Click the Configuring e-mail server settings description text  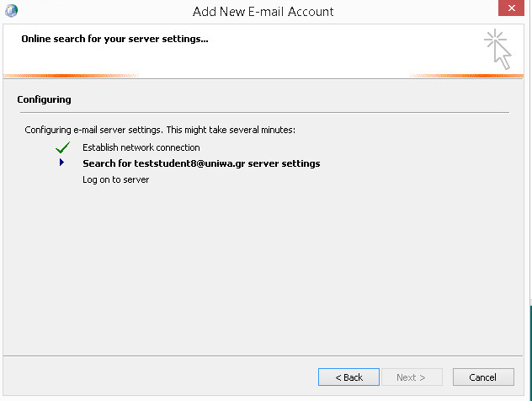coord(160,130)
